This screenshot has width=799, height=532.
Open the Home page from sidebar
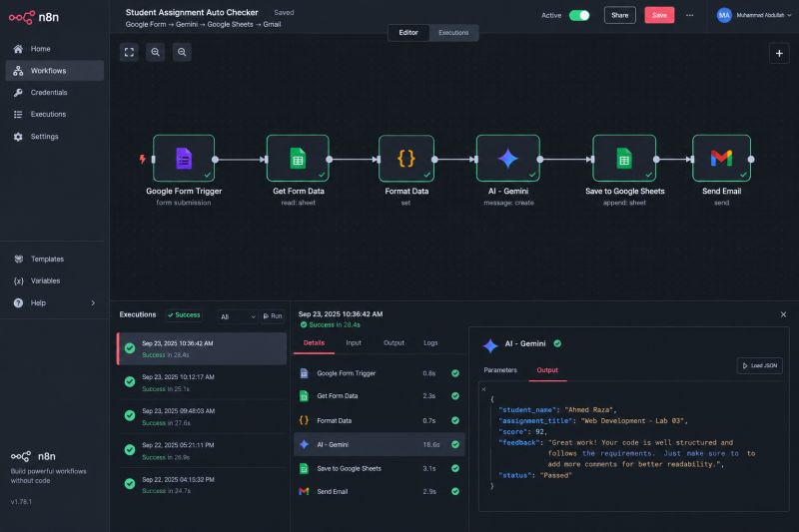(x=55, y=49)
